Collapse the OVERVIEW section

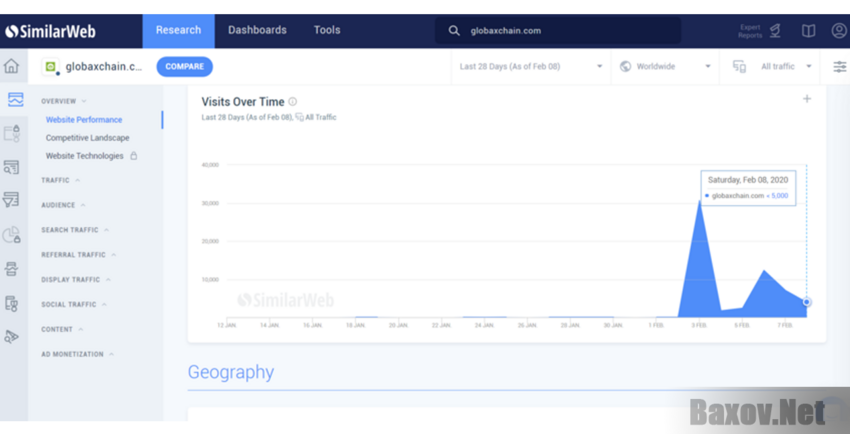click(x=64, y=101)
